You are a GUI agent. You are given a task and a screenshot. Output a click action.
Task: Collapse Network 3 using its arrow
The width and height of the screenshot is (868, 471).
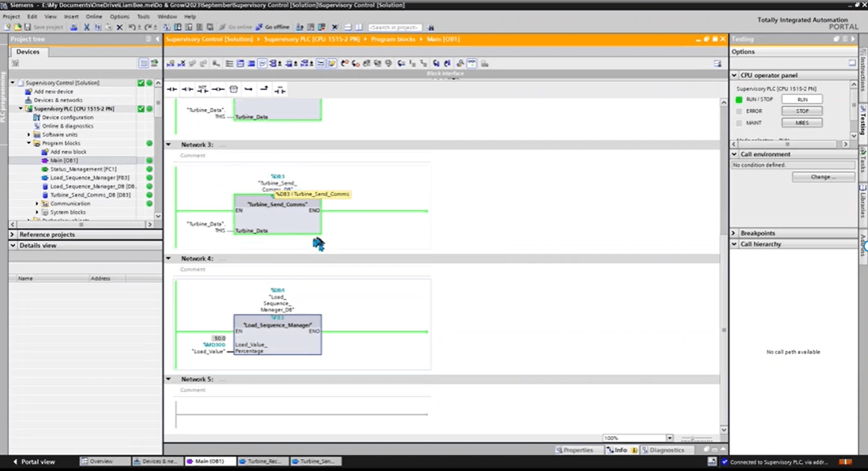coord(169,145)
